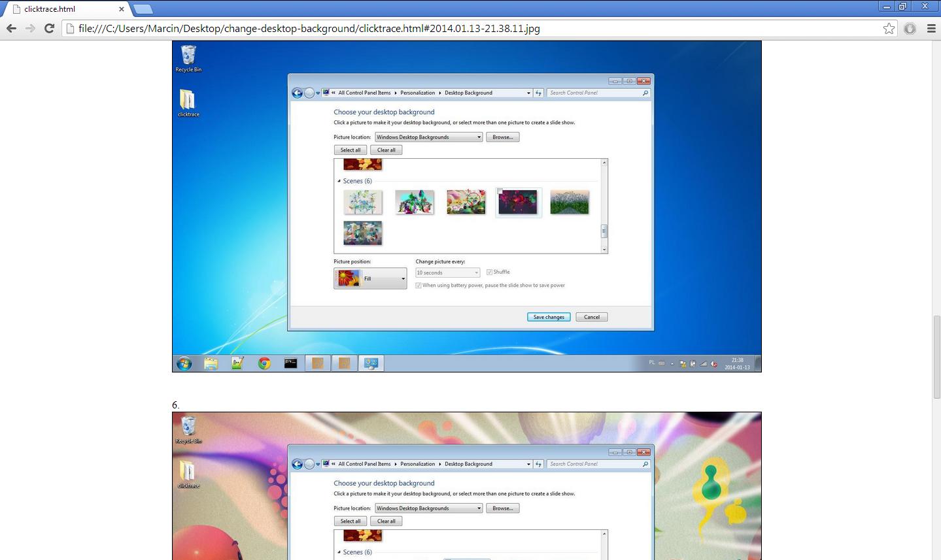The width and height of the screenshot is (941, 560).
Task: Reload the clicktrace.html page in Chrome
Action: pos(49,28)
